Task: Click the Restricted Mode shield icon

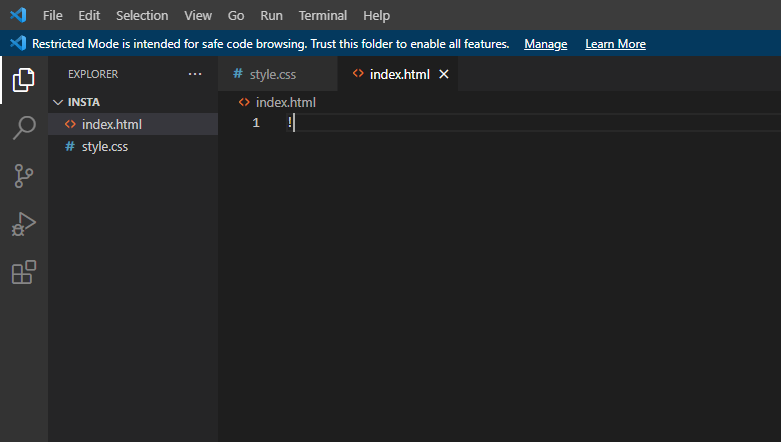Action: coord(17,44)
